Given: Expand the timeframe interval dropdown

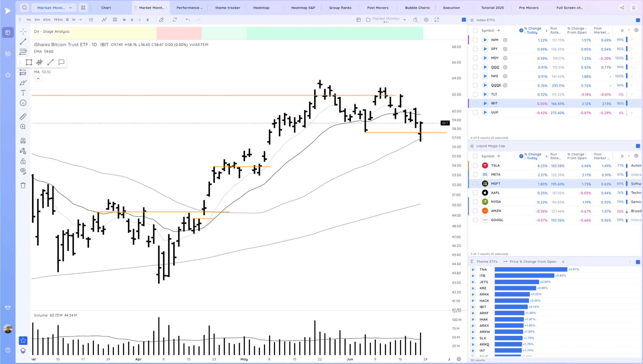Looking at the screenshot, I should coord(81,20).
